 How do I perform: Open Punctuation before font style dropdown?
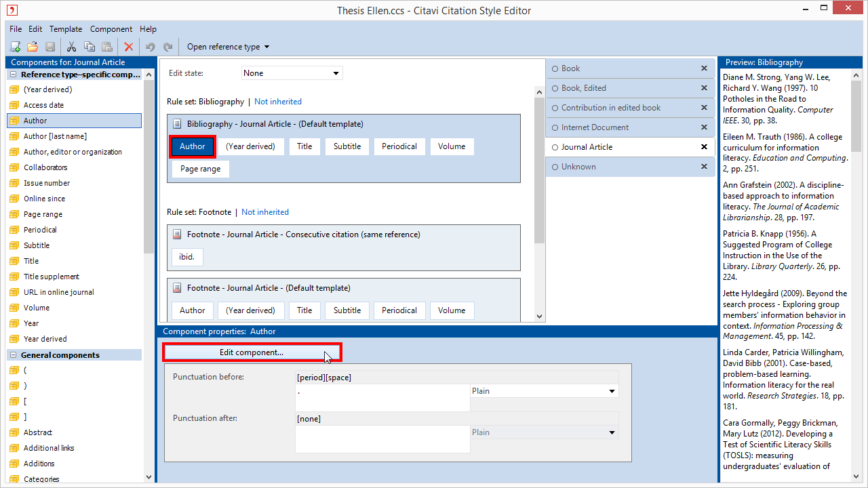click(x=544, y=391)
